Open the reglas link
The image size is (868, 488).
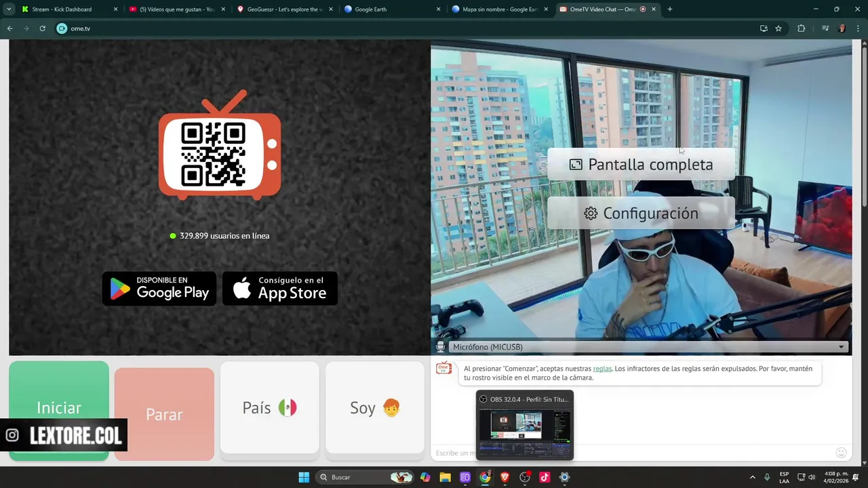point(602,369)
